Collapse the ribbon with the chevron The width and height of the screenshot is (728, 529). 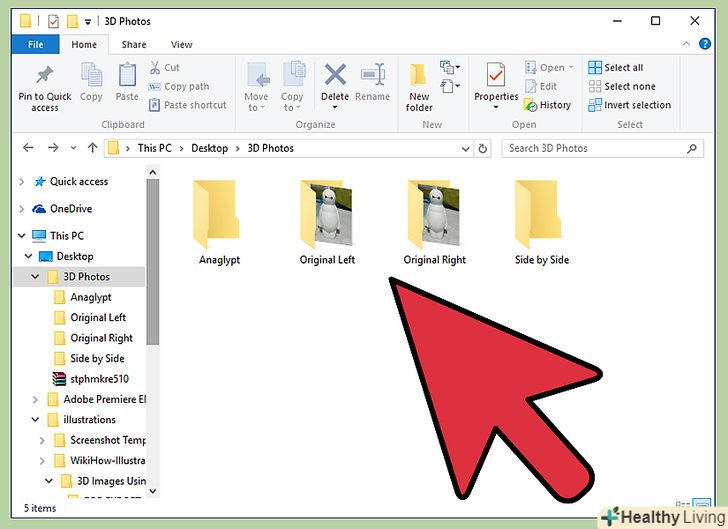[x=686, y=44]
